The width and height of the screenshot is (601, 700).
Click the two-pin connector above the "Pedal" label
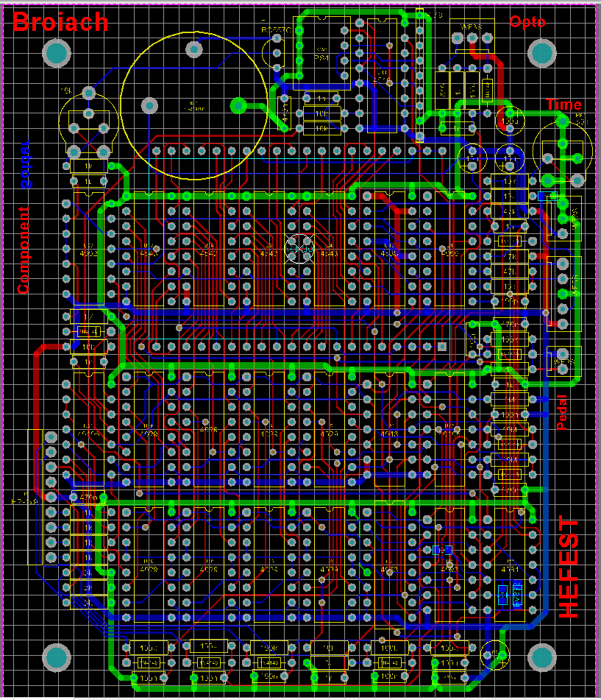coord(563,361)
